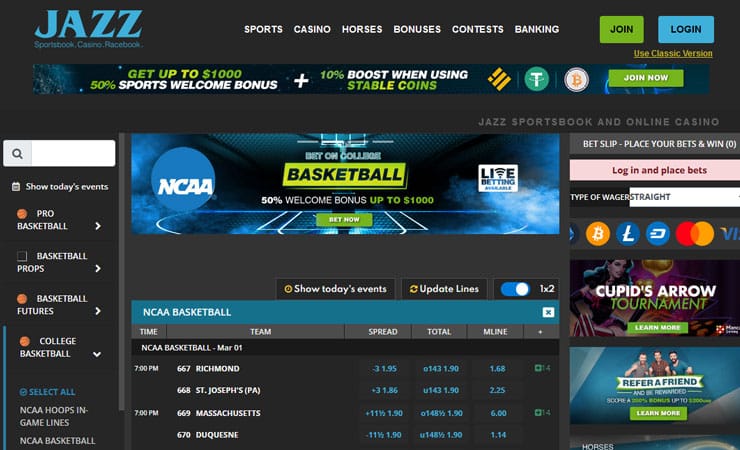
Task: Click the Dash payment icon
Action: (x=657, y=233)
